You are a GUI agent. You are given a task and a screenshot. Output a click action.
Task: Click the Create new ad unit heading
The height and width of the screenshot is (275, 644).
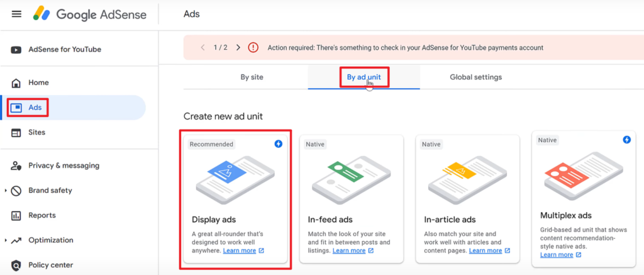point(223,116)
